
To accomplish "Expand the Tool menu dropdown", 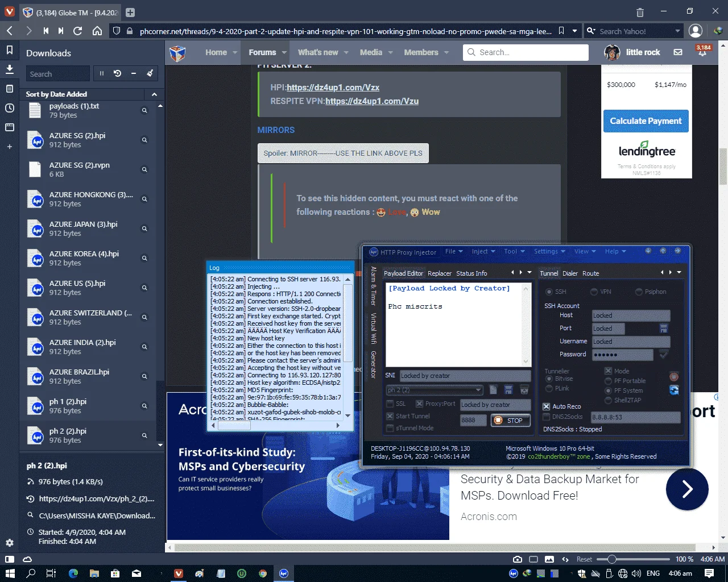I will pos(514,251).
